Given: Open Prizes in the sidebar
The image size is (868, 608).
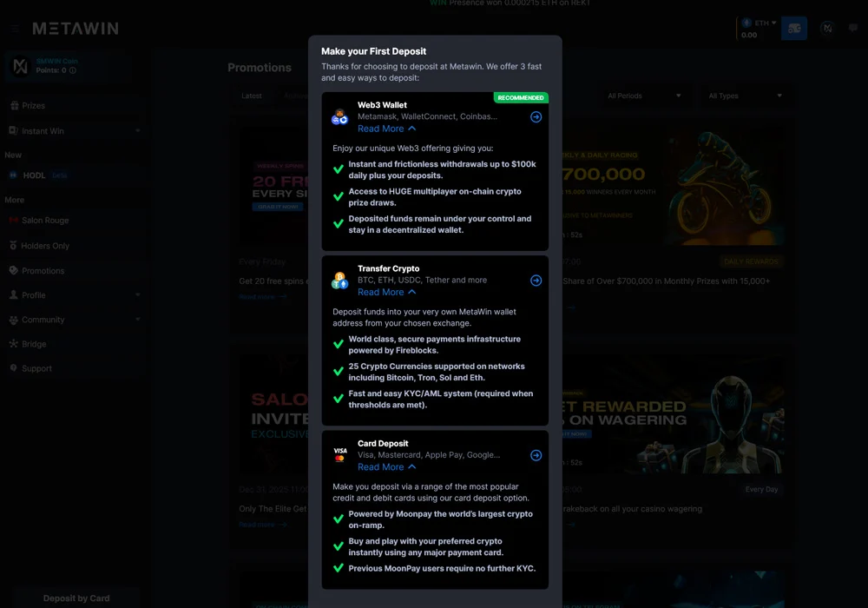Looking at the screenshot, I should (33, 106).
